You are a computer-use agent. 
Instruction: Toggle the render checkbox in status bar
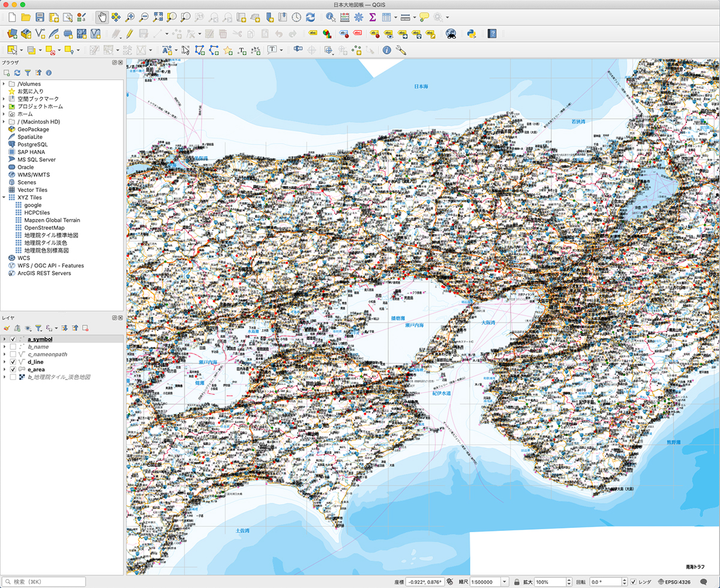(634, 582)
